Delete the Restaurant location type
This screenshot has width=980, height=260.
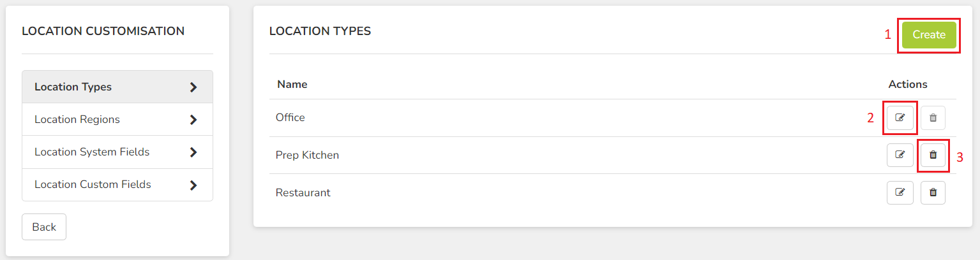[x=933, y=192]
